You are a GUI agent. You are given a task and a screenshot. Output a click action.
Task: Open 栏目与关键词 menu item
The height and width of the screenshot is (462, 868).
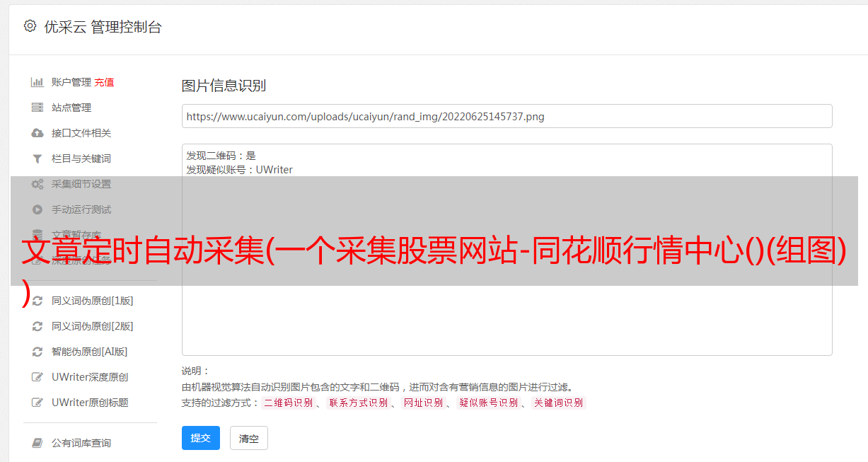[x=81, y=158]
